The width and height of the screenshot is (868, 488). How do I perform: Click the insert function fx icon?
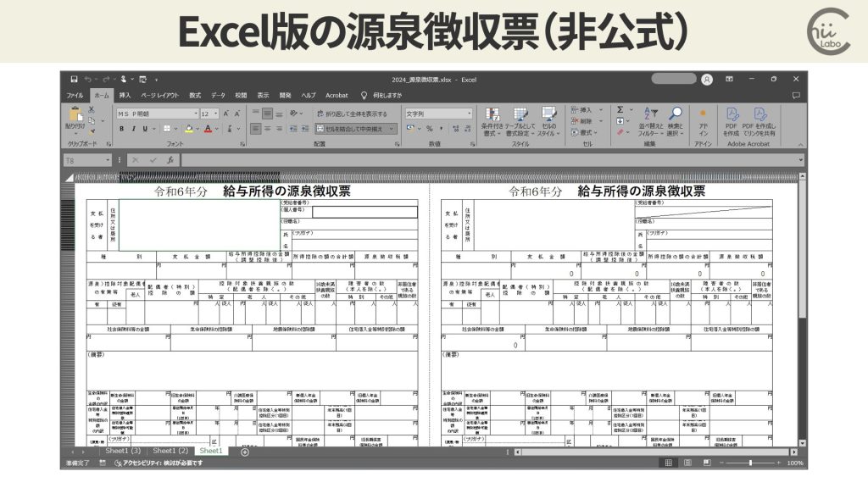tap(170, 160)
